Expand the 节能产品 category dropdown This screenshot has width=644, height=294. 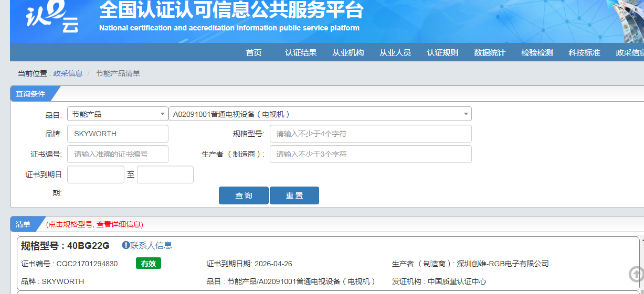(118, 114)
